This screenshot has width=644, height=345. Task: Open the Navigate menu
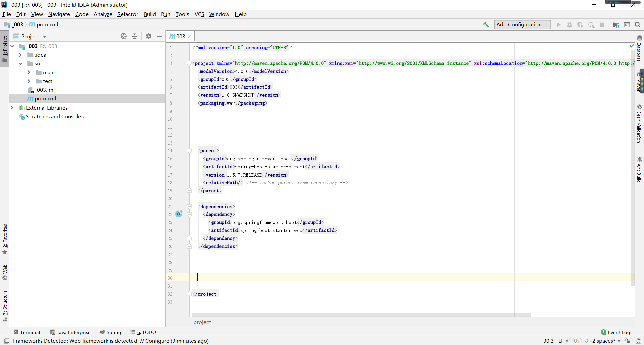[59, 14]
